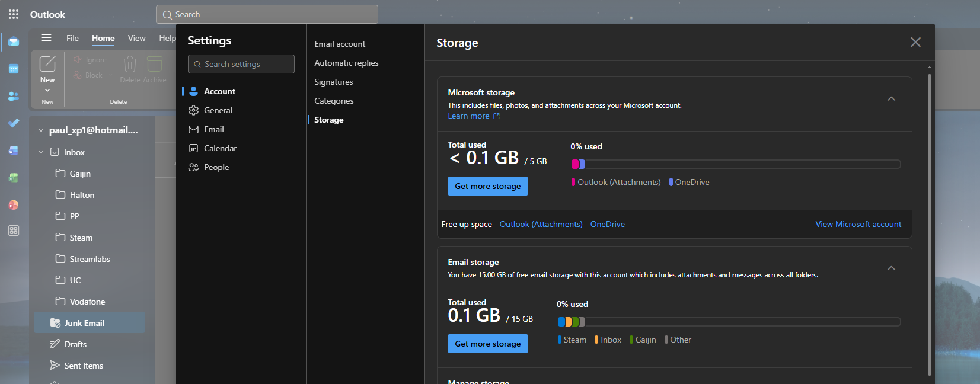The width and height of the screenshot is (980, 384).
Task: Open More apps icon in left rail
Action: 14,231
